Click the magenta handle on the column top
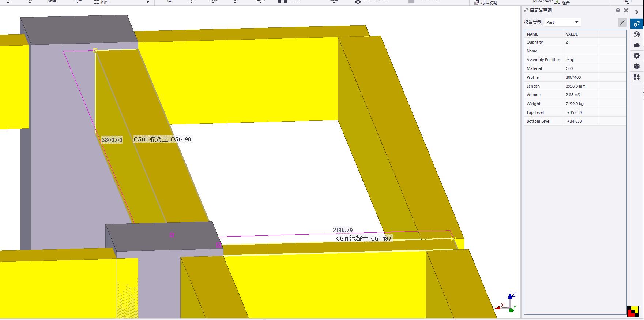Screen dimensions: 644x320 point(172,235)
